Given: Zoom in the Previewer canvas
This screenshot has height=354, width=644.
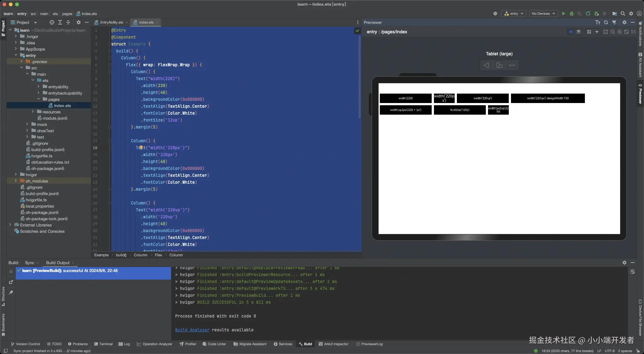Looking at the screenshot, I should [x=619, y=32].
